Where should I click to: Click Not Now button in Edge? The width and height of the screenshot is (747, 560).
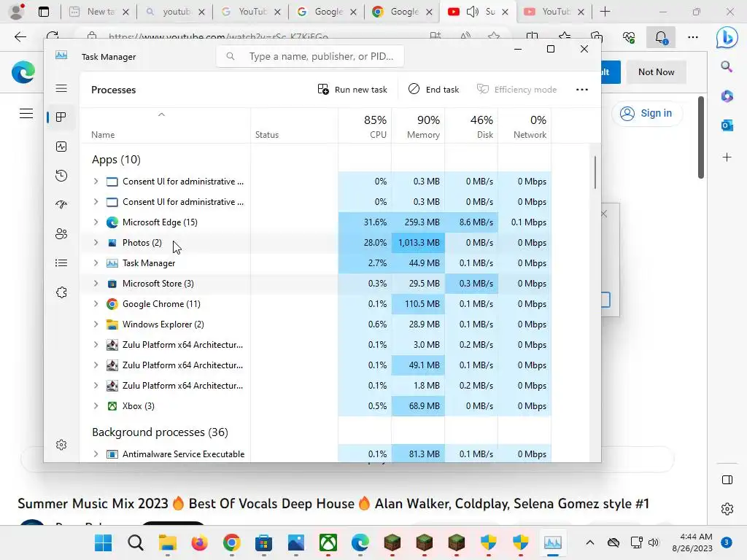click(656, 72)
